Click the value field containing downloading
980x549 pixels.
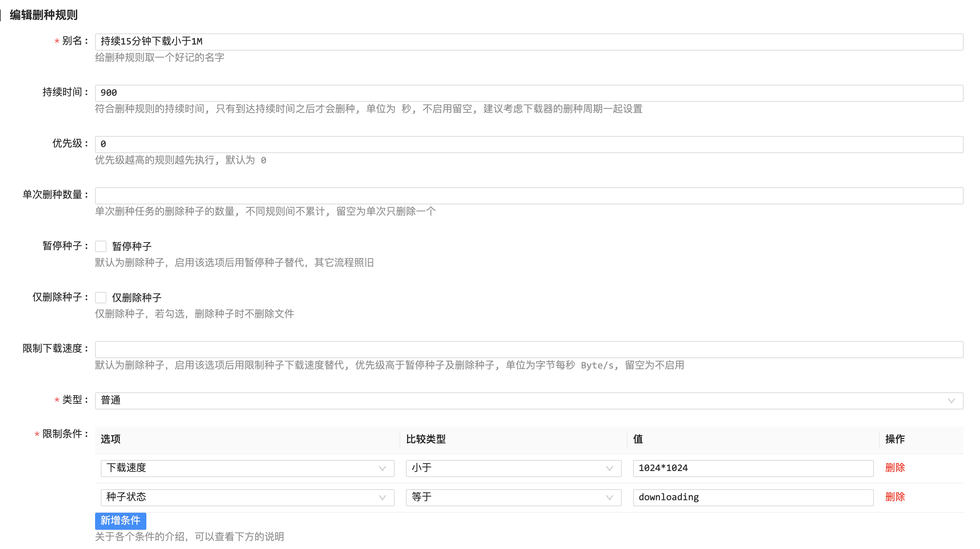[x=752, y=498]
